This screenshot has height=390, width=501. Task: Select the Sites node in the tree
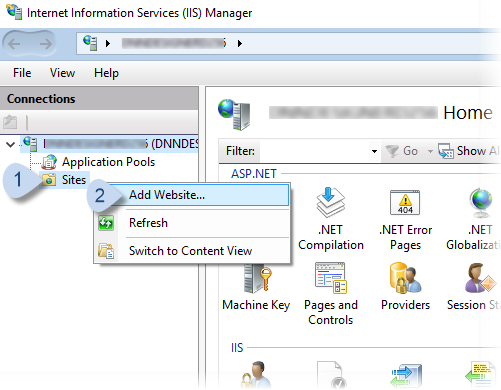(74, 180)
